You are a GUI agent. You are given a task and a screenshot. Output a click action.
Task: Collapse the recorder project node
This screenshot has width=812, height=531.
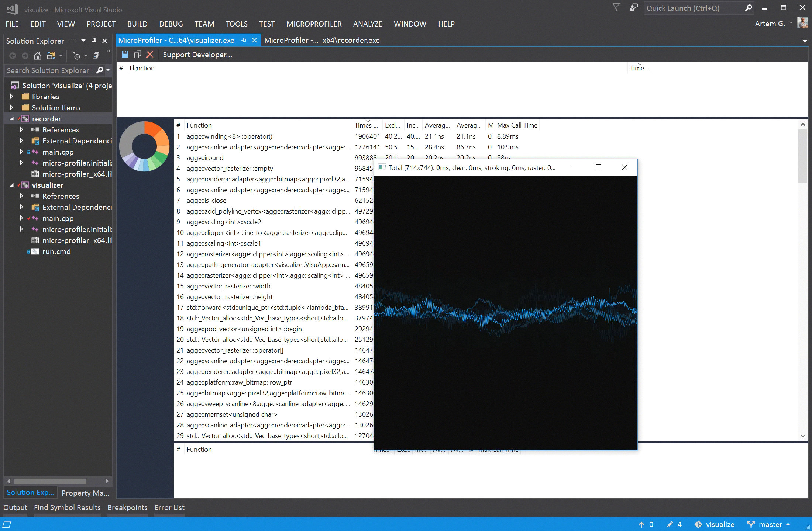(11, 119)
